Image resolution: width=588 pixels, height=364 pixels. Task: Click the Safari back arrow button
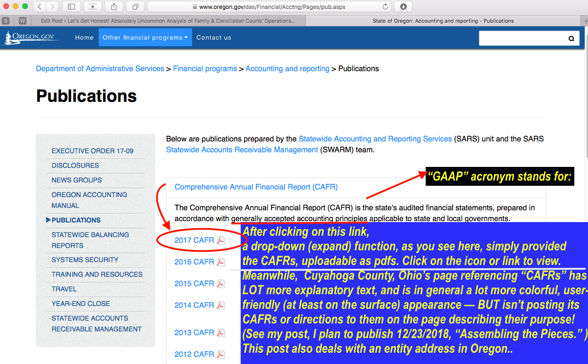40,7
